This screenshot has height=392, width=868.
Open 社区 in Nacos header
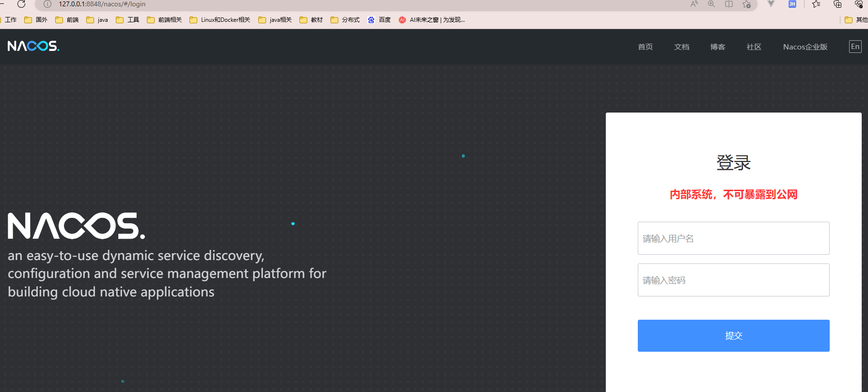point(754,47)
